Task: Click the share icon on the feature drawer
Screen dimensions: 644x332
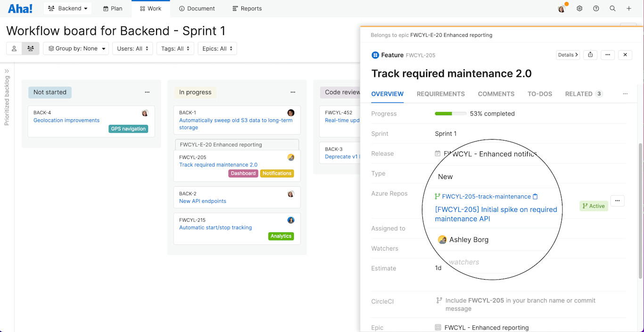Action: click(590, 55)
